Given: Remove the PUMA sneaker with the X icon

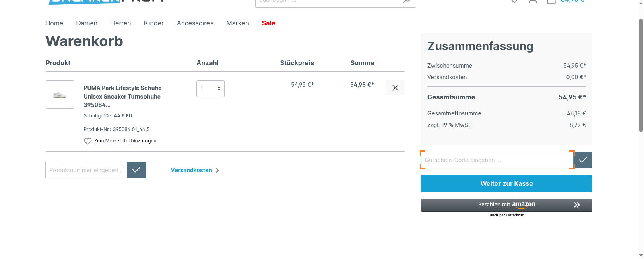Looking at the screenshot, I should tap(395, 88).
